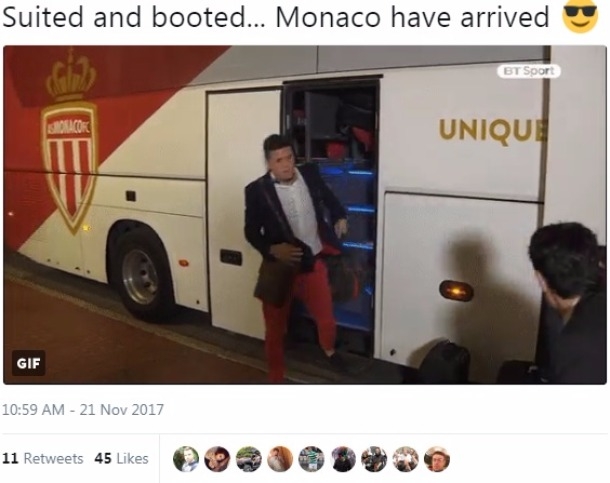Click the sunglasses emoji in the tweet
This screenshot has width=610, height=483.
point(580,16)
